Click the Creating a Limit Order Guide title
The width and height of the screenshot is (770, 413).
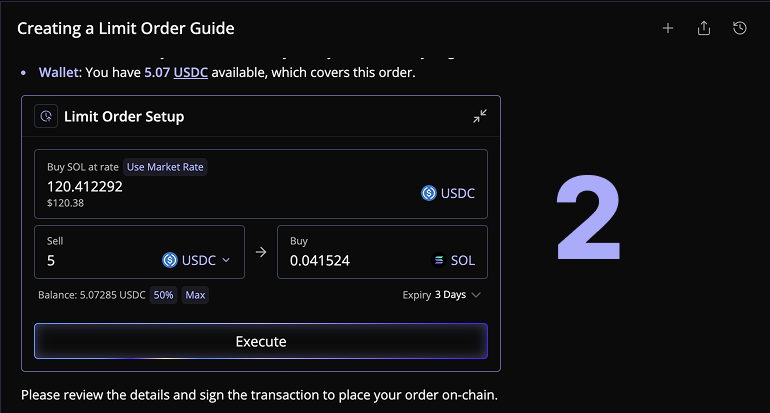coord(126,28)
